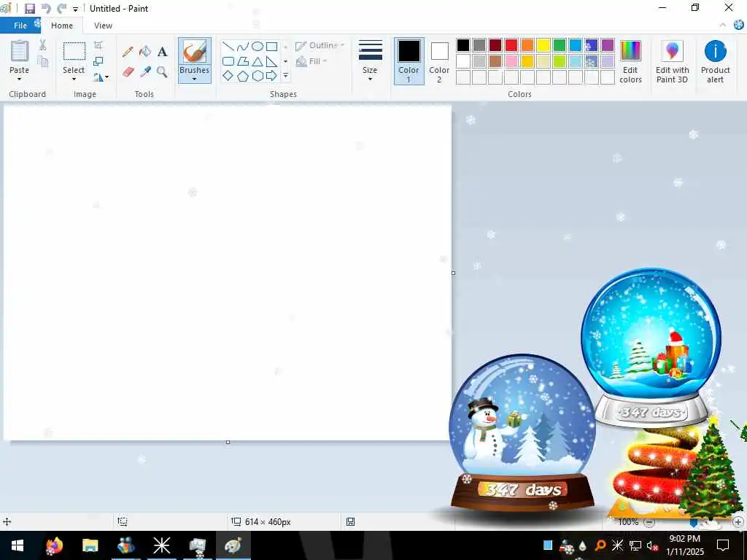The height and width of the screenshot is (560, 747).
Task: Choose the Line shape
Action: tap(228, 46)
